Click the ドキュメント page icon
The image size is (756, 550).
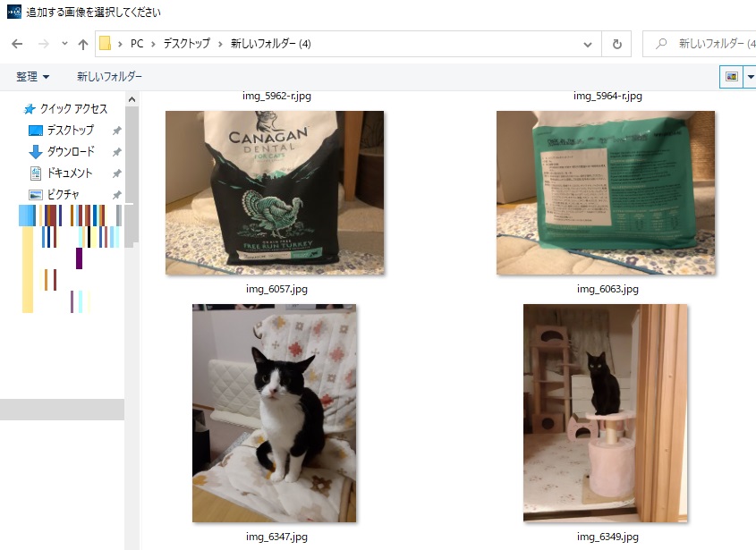(36, 173)
